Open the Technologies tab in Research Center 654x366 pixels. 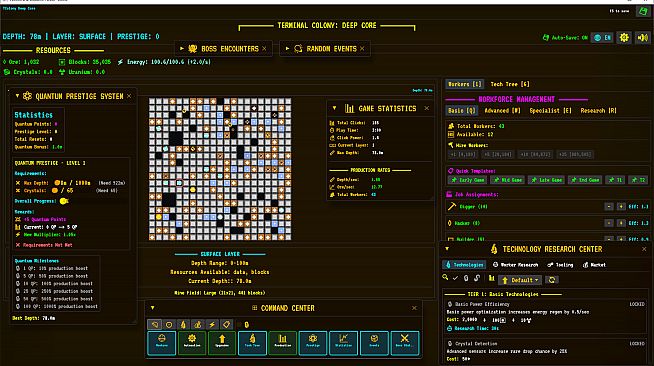click(464, 265)
